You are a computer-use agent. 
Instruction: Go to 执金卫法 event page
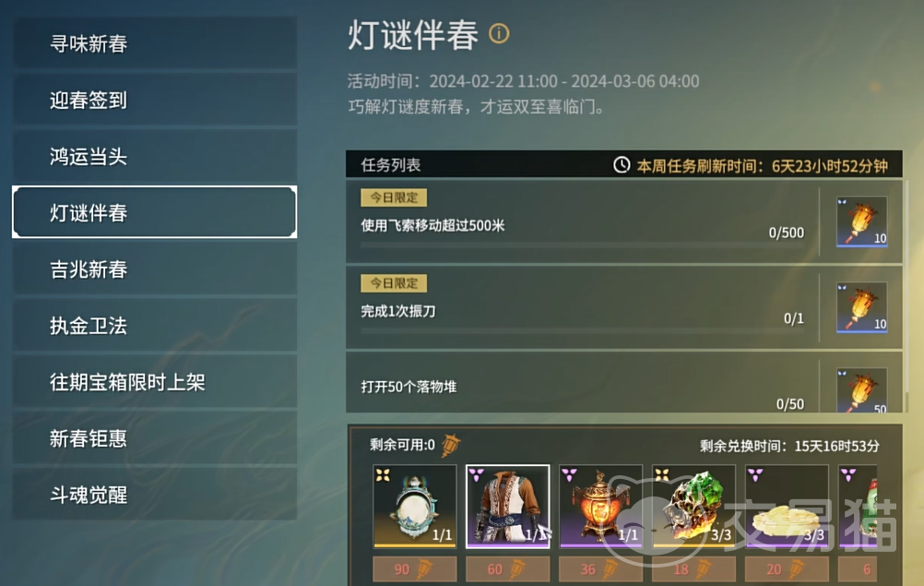click(x=154, y=326)
